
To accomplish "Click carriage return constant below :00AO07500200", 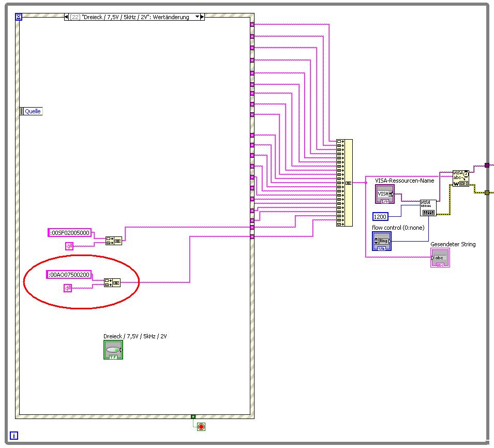I will (x=68, y=288).
